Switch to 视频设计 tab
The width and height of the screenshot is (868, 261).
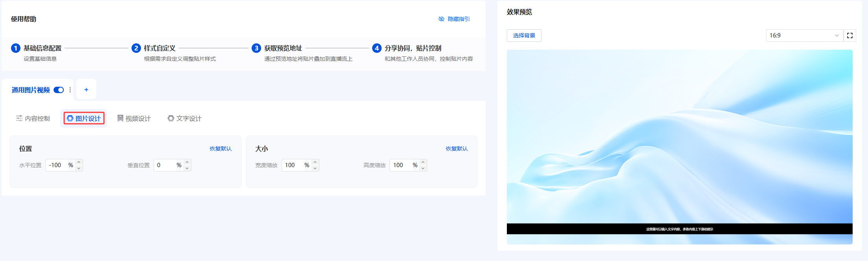click(134, 118)
